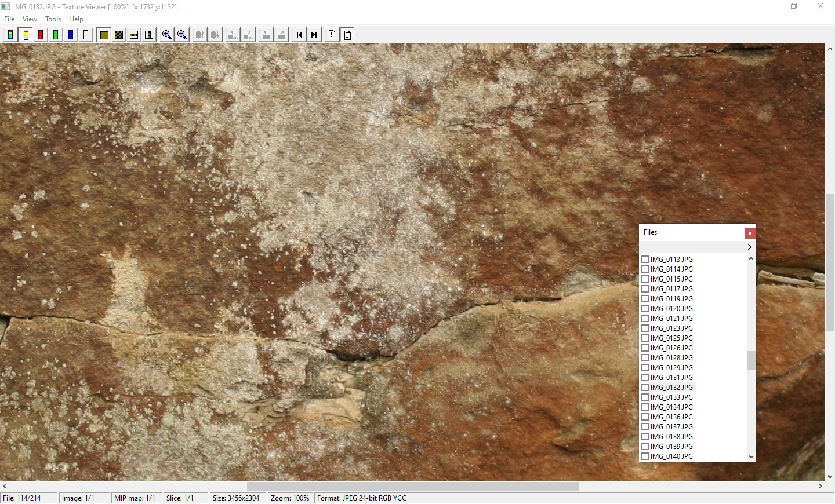The image size is (835, 504).
Task: Click the horizontal scrollbar thumb
Action: (413, 486)
